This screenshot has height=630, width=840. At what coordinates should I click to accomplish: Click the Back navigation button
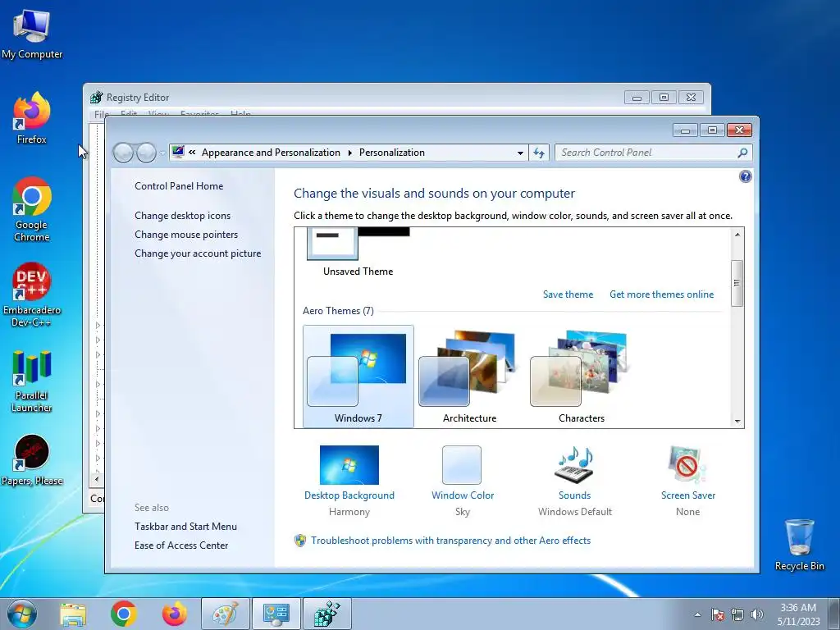pyautogui.click(x=123, y=153)
